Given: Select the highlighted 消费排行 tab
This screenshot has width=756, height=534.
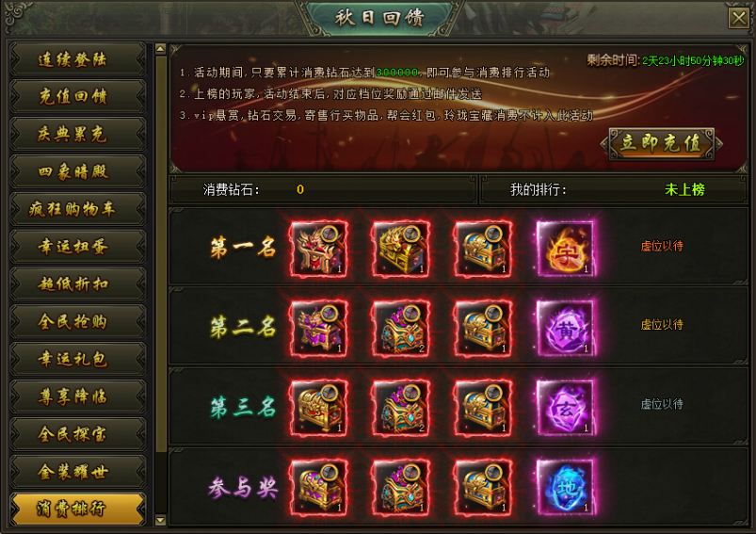Looking at the screenshot, I should (77, 509).
